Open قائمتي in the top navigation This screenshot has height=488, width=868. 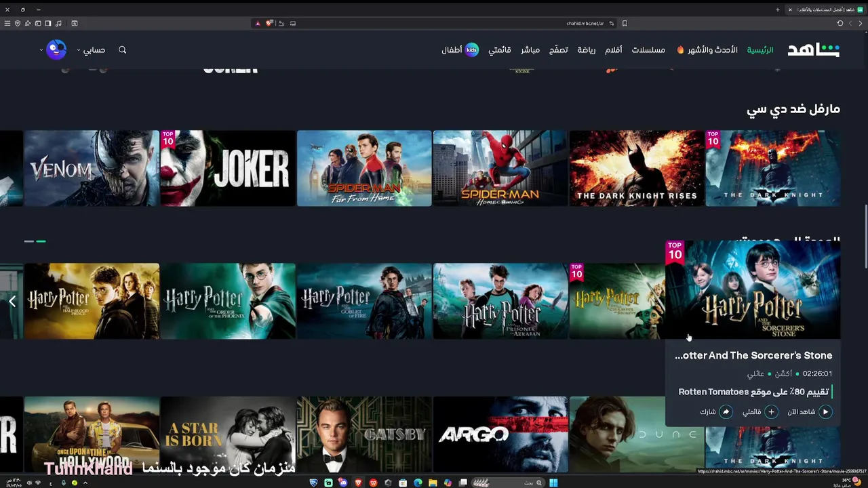(x=500, y=50)
